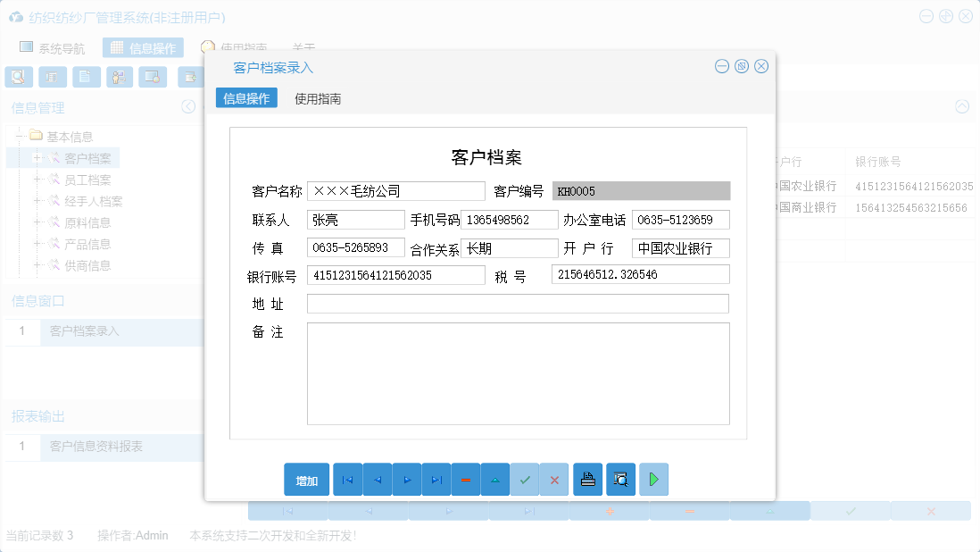Screen dimensions: 980x552
Task: Open print preview
Action: click(620, 480)
